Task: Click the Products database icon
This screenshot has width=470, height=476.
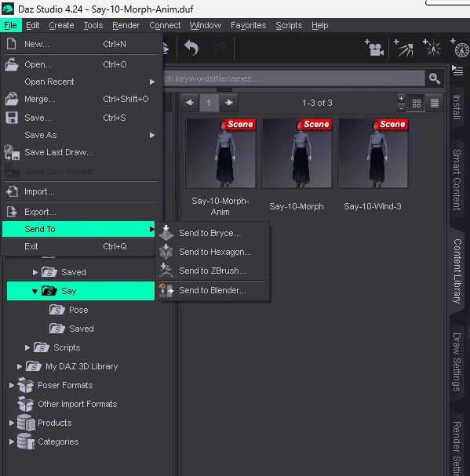Action: 26,423
